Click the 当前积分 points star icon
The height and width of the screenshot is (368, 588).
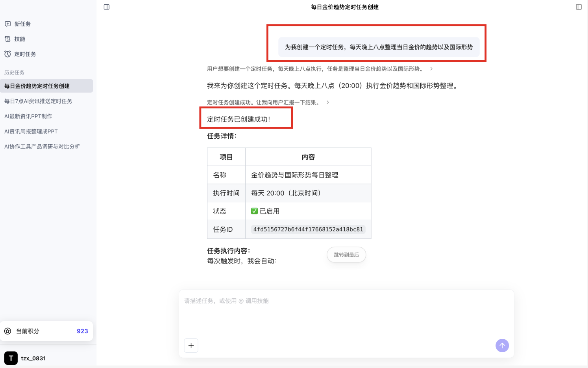pyautogui.click(x=8, y=331)
